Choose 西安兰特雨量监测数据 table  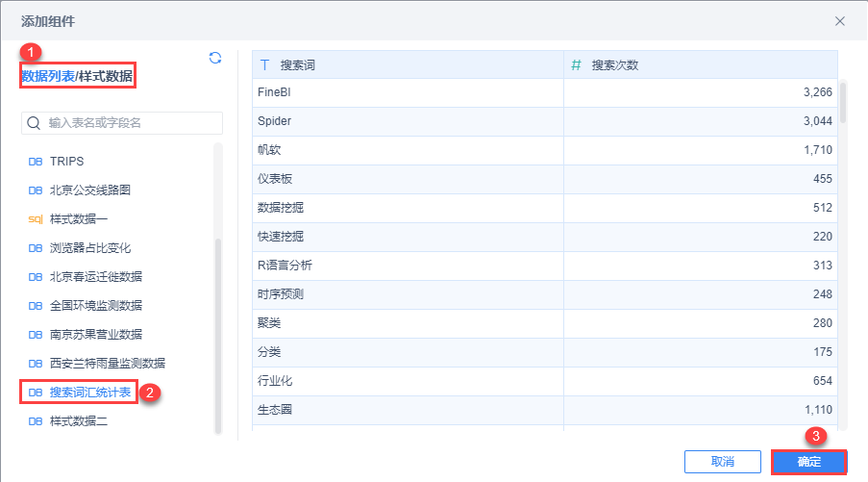pos(107,364)
